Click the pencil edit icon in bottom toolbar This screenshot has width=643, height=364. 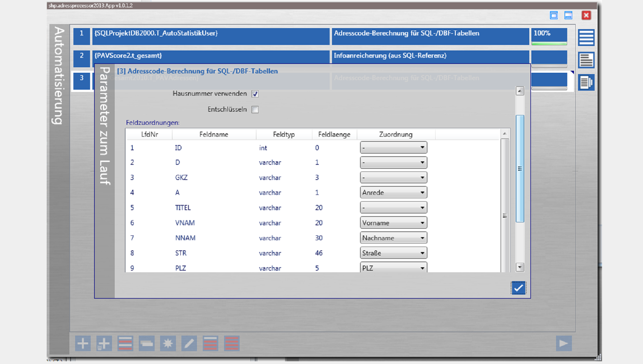(189, 343)
